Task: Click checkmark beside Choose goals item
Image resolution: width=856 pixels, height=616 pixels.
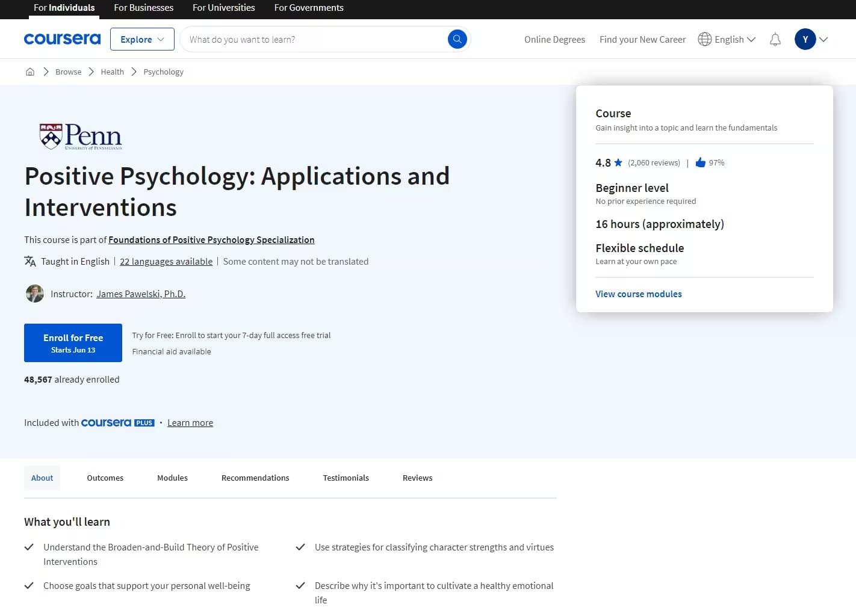Action: tap(28, 585)
